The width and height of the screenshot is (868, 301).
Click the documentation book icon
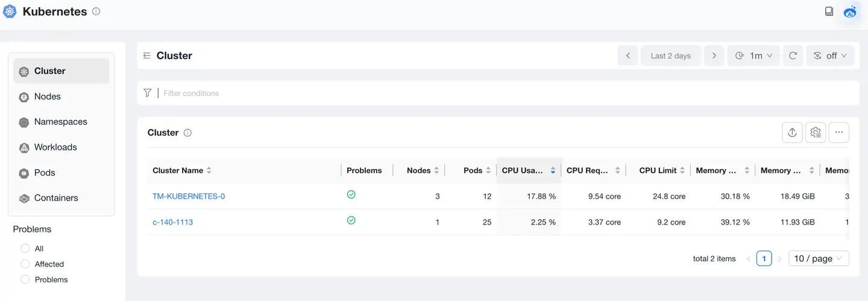click(x=829, y=11)
